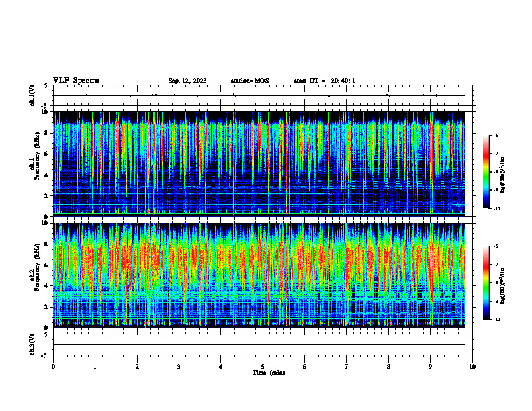Click the ch.1 voltage waveform trace

tap(259, 95)
